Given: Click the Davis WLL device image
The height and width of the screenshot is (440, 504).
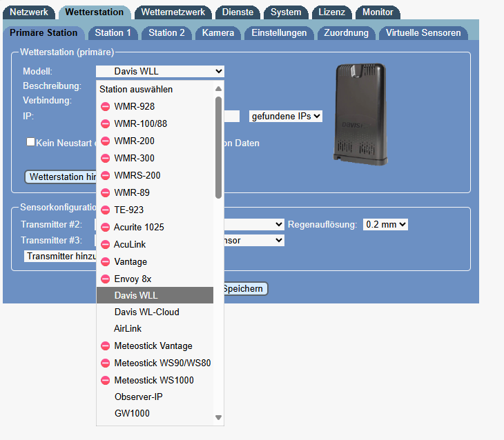Looking at the screenshot, I should (x=360, y=114).
